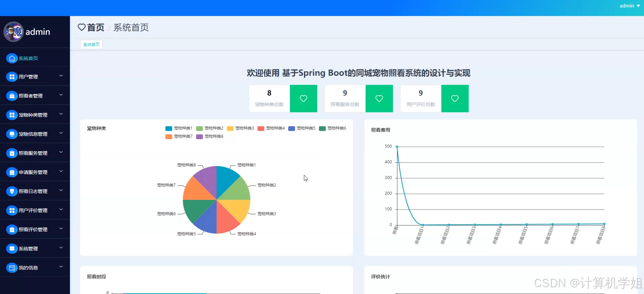Click the 照看时段 chart title
644x294 pixels.
97,277
